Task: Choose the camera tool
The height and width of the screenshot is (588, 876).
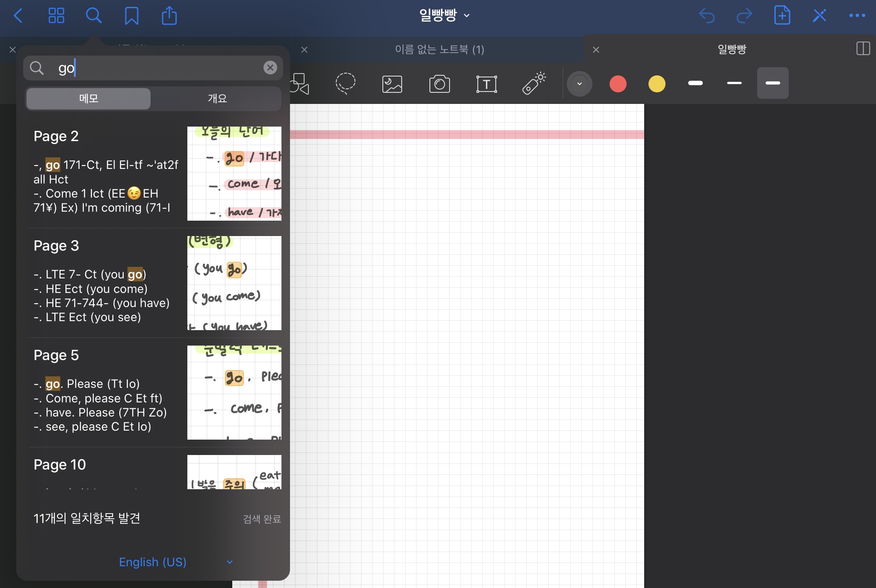Action: pos(439,84)
